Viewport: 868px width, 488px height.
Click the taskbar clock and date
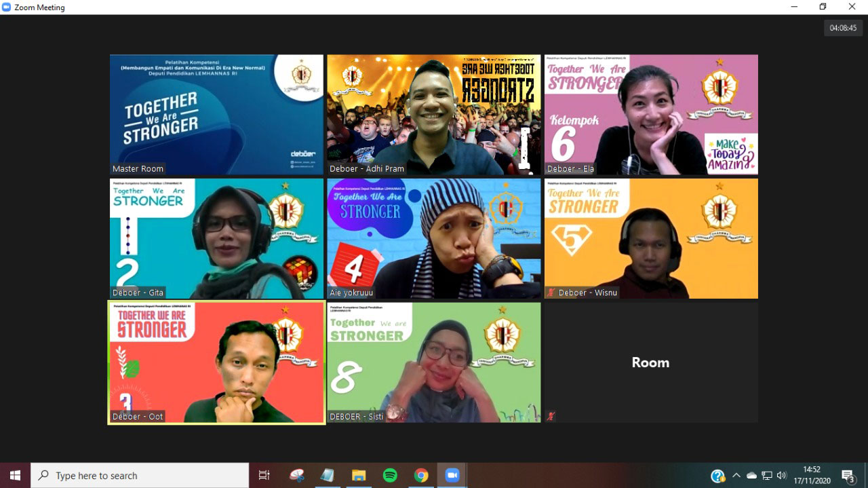point(811,475)
